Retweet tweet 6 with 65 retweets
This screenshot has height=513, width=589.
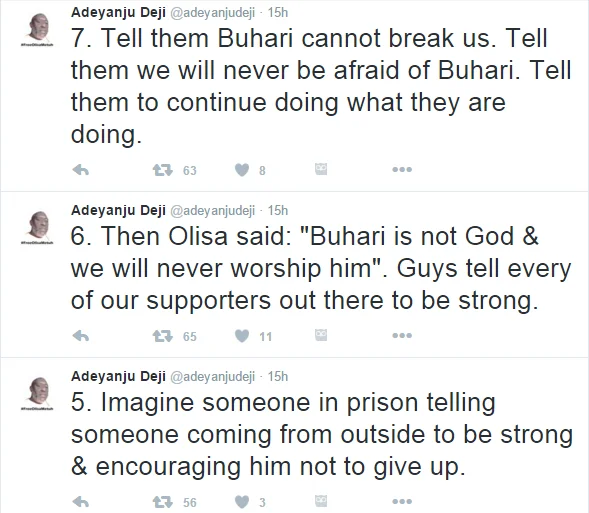(x=163, y=336)
